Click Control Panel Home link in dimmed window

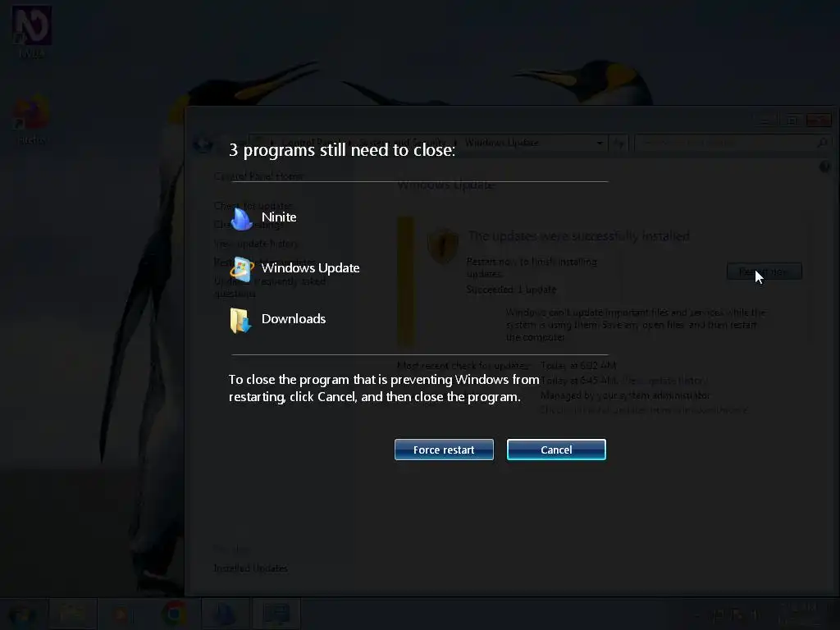pyautogui.click(x=258, y=176)
